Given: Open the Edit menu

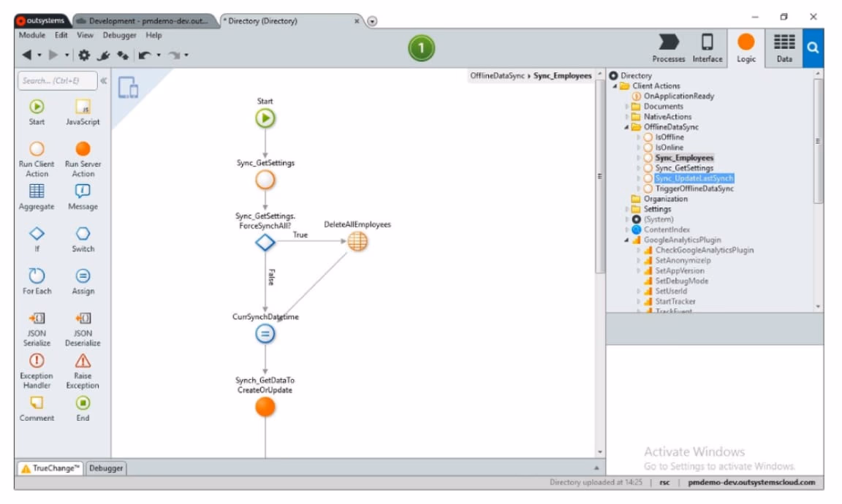Looking at the screenshot, I should 61,35.
